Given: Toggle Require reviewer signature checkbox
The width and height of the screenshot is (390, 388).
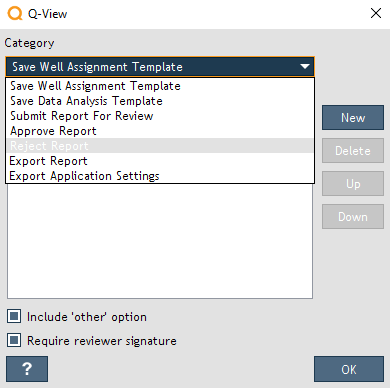Looking at the screenshot, I should [14, 340].
